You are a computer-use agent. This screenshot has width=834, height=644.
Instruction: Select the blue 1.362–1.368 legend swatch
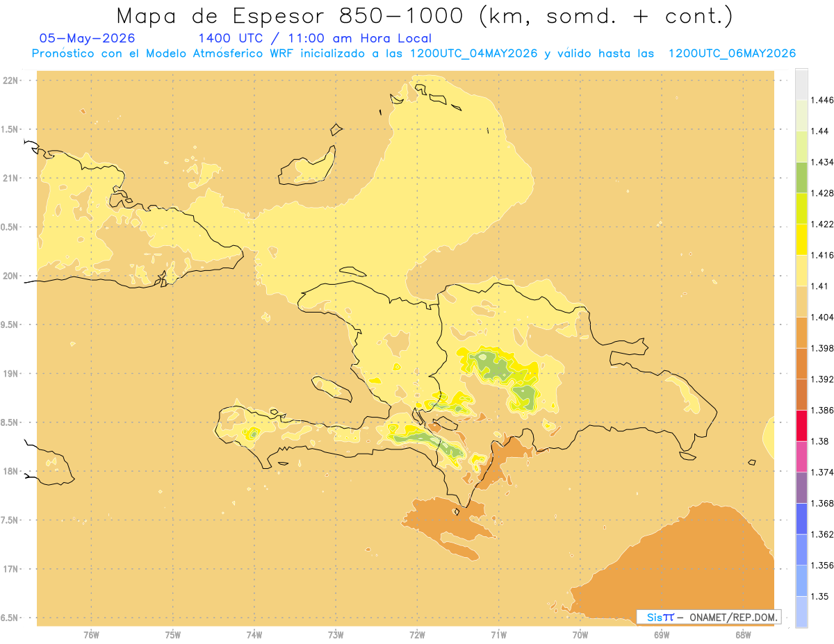pos(801,518)
